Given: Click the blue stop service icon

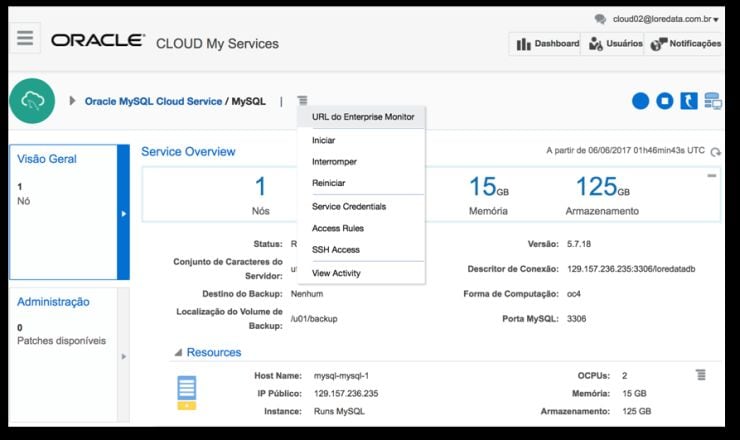Looking at the screenshot, I should pyautogui.click(x=666, y=101).
